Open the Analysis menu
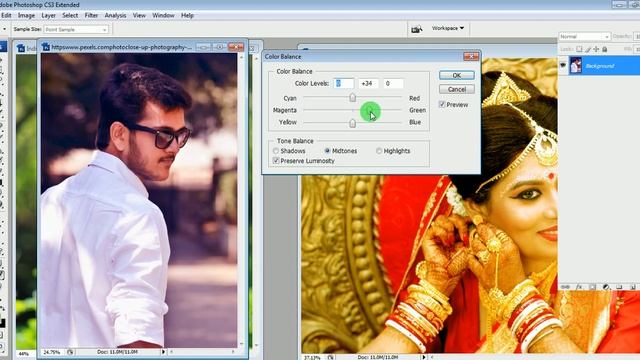Image resolution: width=640 pixels, height=360 pixels. [x=115, y=15]
